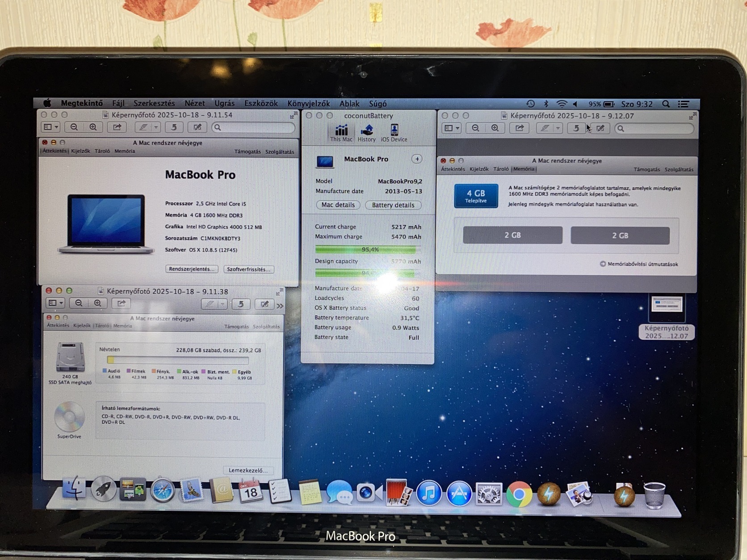Click Mac details button in coconutBattery
747x560 pixels.
[338, 205]
